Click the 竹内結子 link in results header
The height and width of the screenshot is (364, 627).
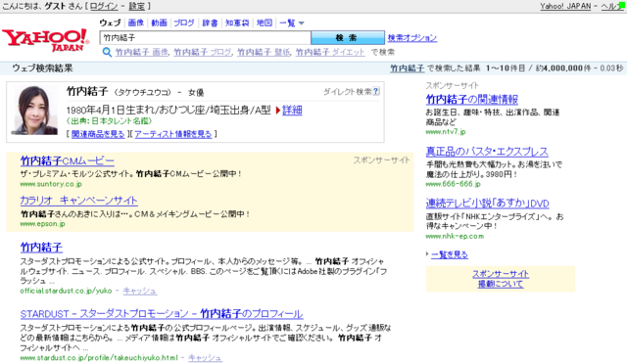408,68
